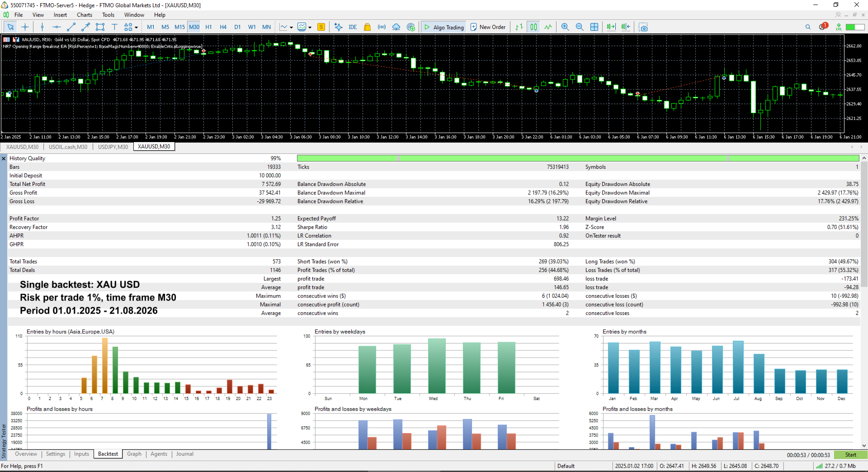The image size is (868, 472).
Task: Select the rectangle drawing tool
Action: pyautogui.click(x=100, y=27)
